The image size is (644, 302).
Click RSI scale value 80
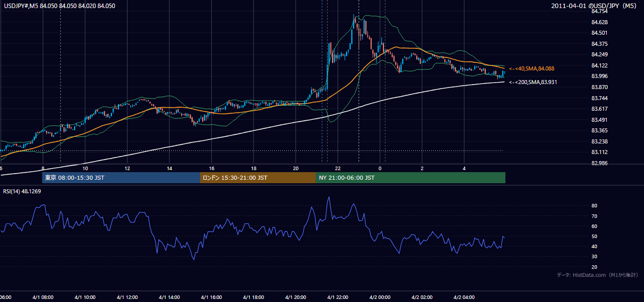click(x=594, y=206)
